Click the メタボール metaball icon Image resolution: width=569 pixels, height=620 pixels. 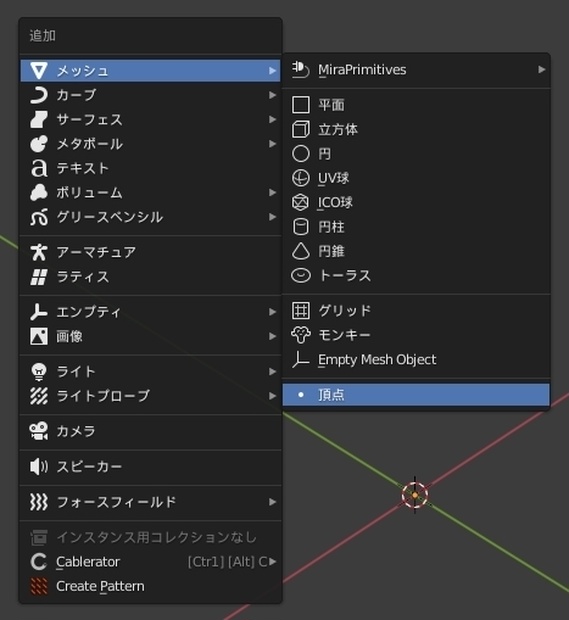(x=39, y=144)
